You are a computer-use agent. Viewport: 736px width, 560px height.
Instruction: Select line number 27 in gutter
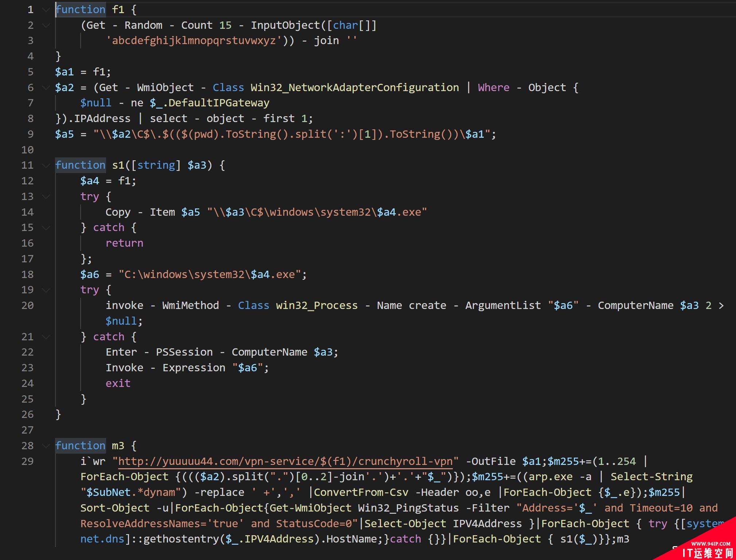pos(27,430)
